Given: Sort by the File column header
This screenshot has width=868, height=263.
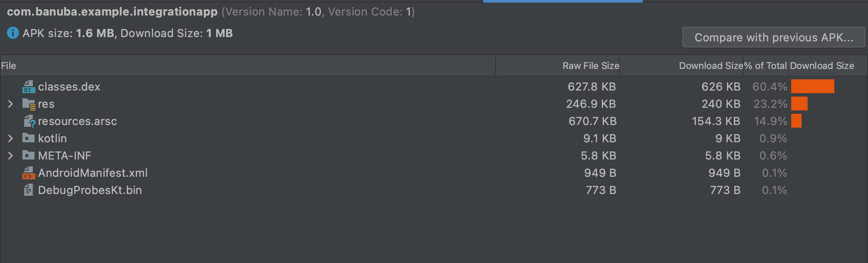Looking at the screenshot, I should point(248,66).
